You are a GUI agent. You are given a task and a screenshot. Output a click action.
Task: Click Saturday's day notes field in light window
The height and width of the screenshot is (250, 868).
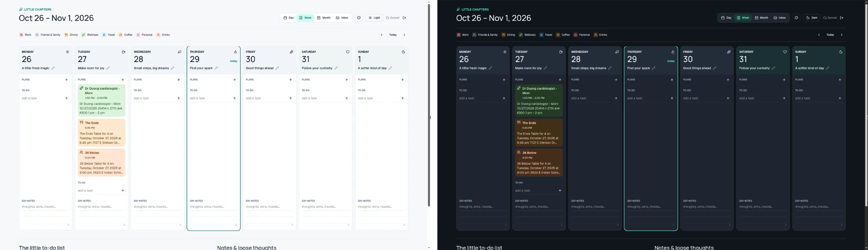325,215
